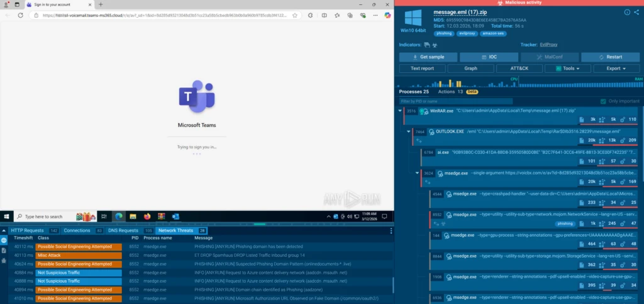
Task: Click the network globe icon in bottom-left sidebar
Action: 4,241
